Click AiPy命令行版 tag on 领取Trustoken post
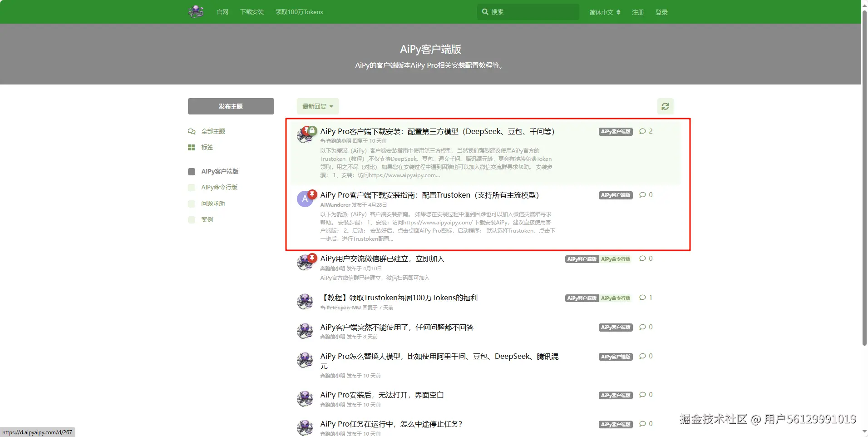This screenshot has width=868, height=437. pyautogui.click(x=616, y=298)
